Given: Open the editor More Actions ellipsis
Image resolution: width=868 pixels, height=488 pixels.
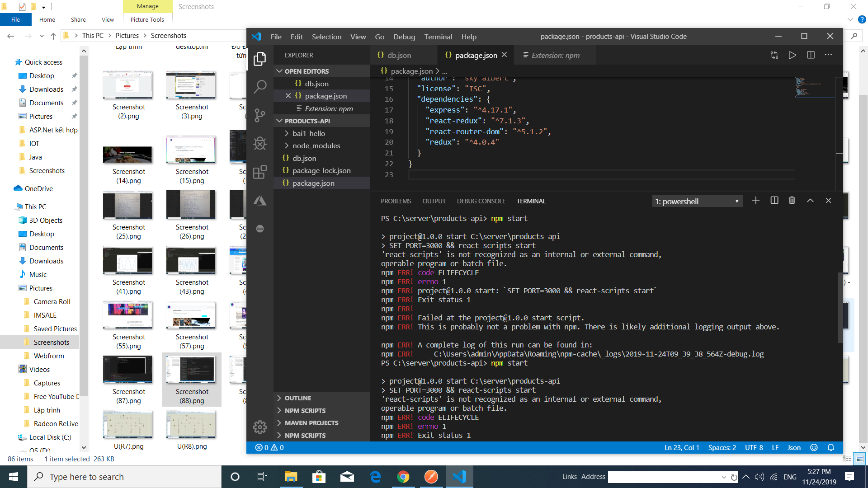Looking at the screenshot, I should coord(828,55).
